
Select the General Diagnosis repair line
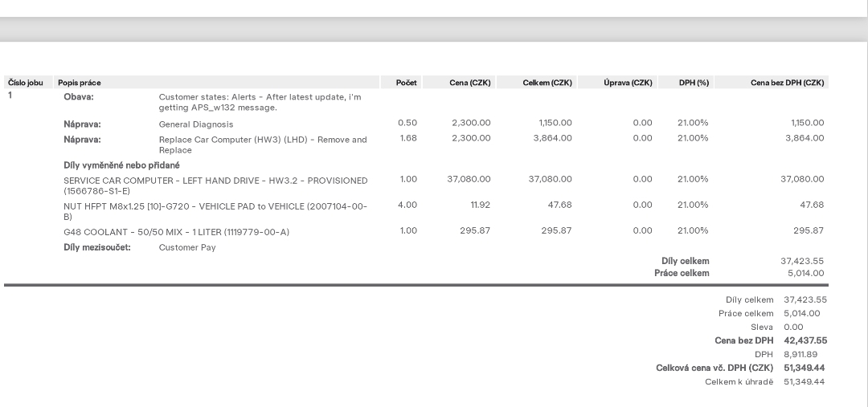point(416,124)
